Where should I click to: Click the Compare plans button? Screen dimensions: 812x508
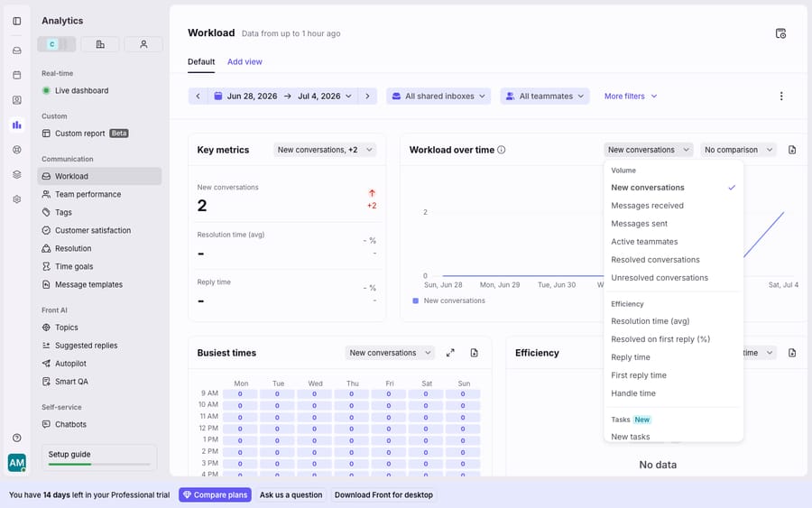215,495
